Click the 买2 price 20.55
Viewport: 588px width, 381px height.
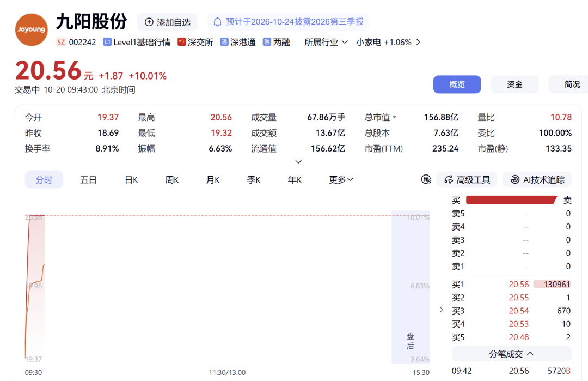[519, 298]
